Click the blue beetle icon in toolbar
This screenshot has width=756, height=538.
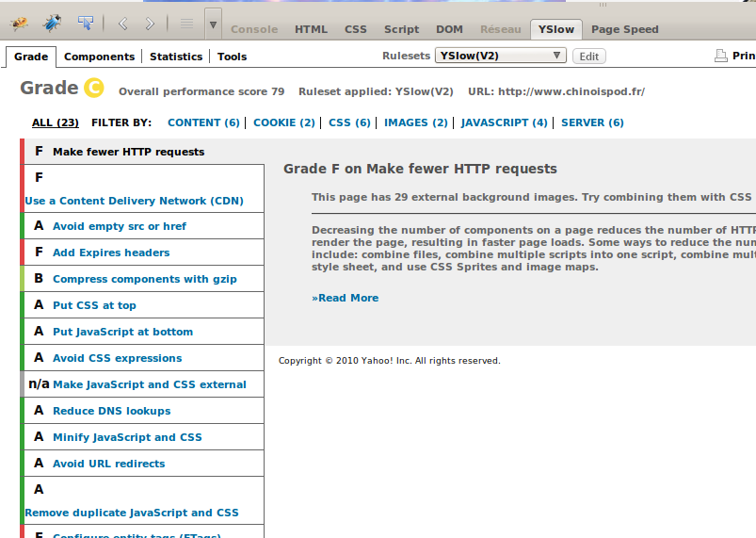pyautogui.click(x=54, y=23)
